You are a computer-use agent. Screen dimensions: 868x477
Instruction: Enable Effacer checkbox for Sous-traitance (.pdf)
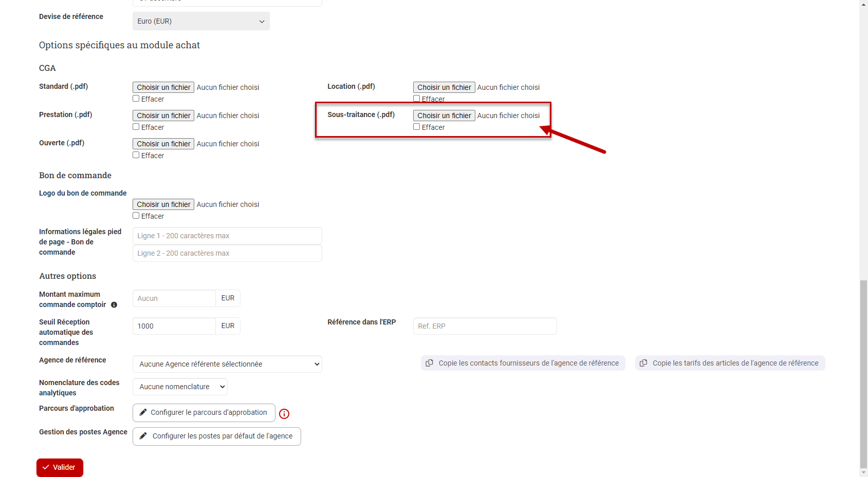[x=417, y=127]
